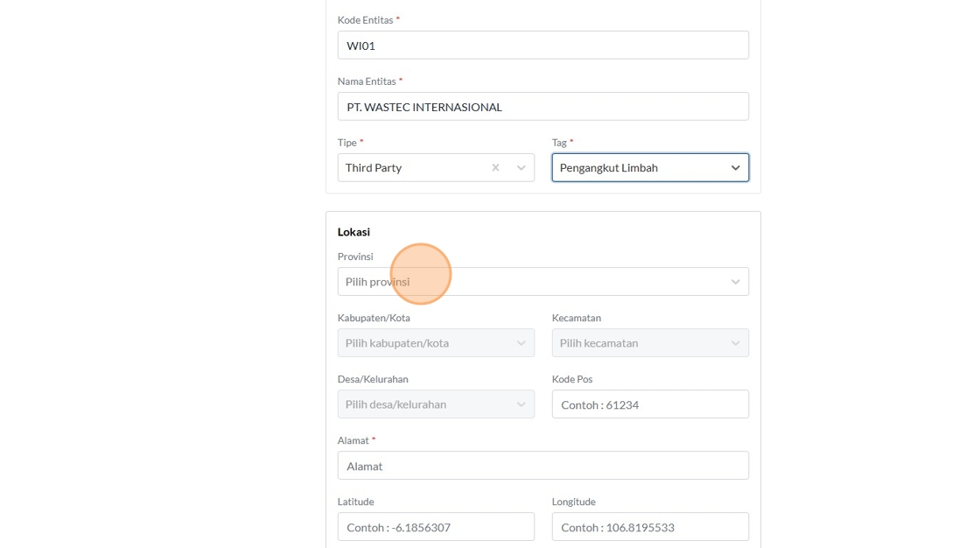980x548 pixels.
Task: Click the 'Pengangkut Limbah' Tag value
Action: (x=609, y=168)
